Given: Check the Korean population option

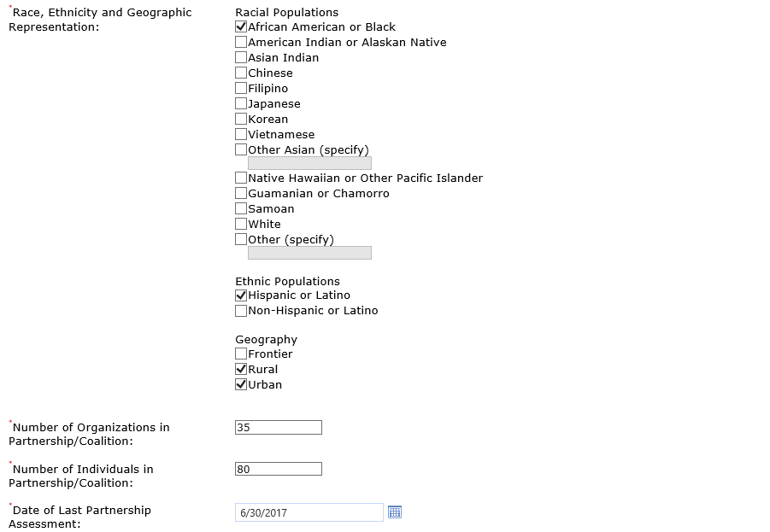Looking at the screenshot, I should [x=241, y=120].
